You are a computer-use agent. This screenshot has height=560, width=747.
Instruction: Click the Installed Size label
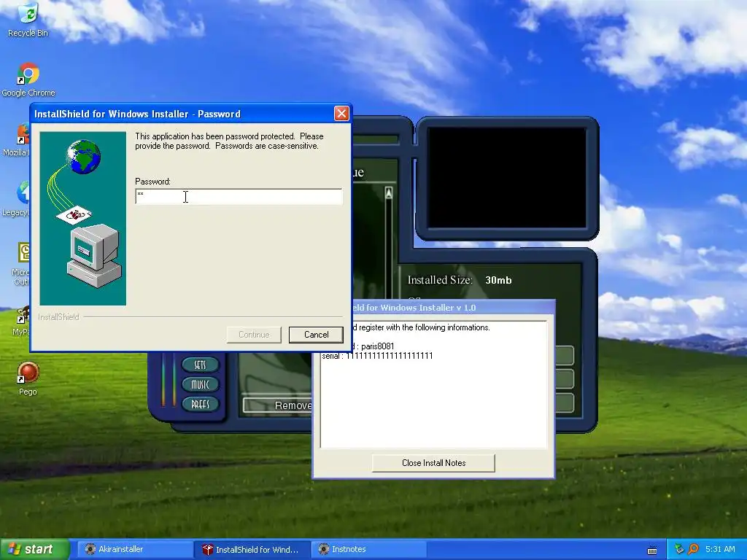pyautogui.click(x=440, y=280)
